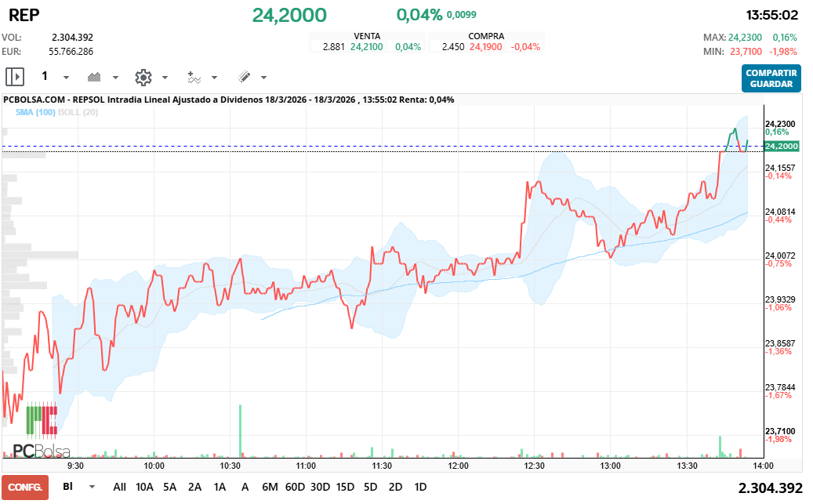The width and height of the screenshot is (813, 504).
Task: Click the sidebar panel toggle icon
Action: (15, 76)
